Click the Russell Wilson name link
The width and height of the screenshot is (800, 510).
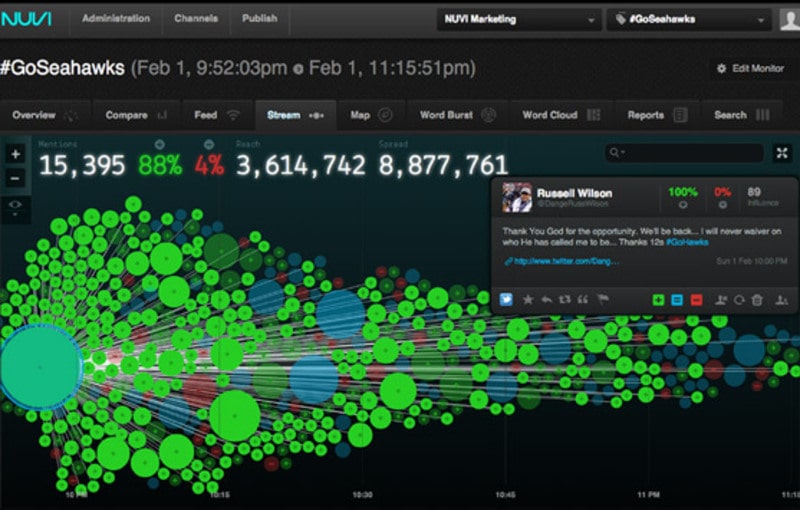574,193
